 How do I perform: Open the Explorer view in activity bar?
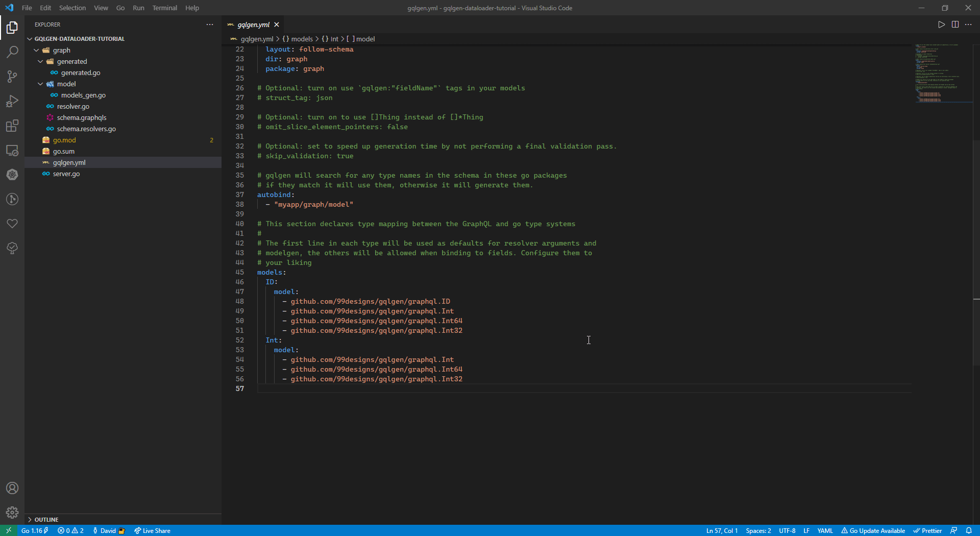12,28
